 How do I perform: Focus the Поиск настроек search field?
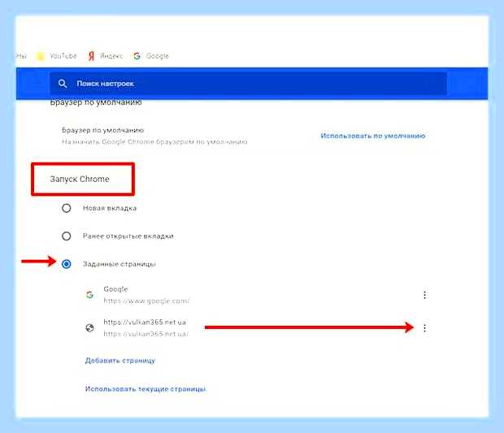tap(248, 84)
